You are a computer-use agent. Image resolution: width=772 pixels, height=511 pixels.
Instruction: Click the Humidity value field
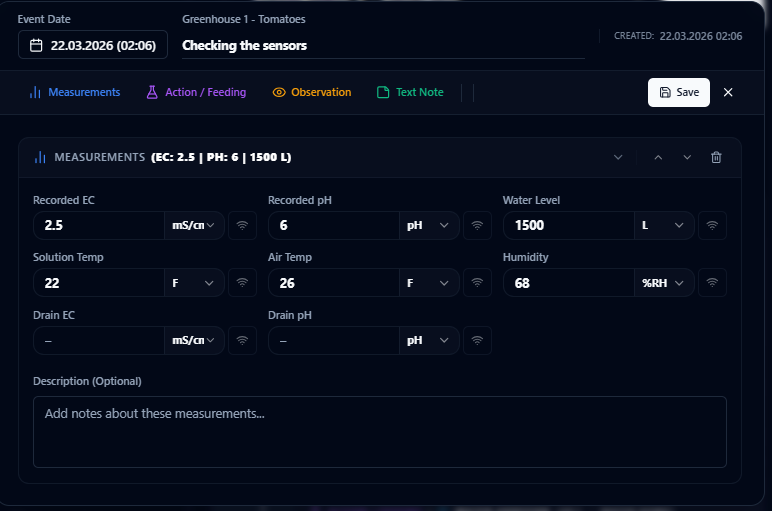point(568,283)
